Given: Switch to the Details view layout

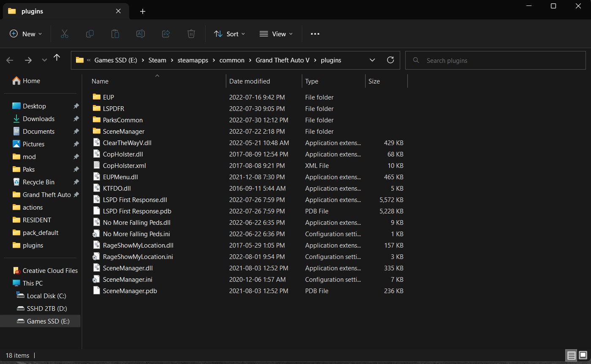Looking at the screenshot, I should pyautogui.click(x=571, y=355).
